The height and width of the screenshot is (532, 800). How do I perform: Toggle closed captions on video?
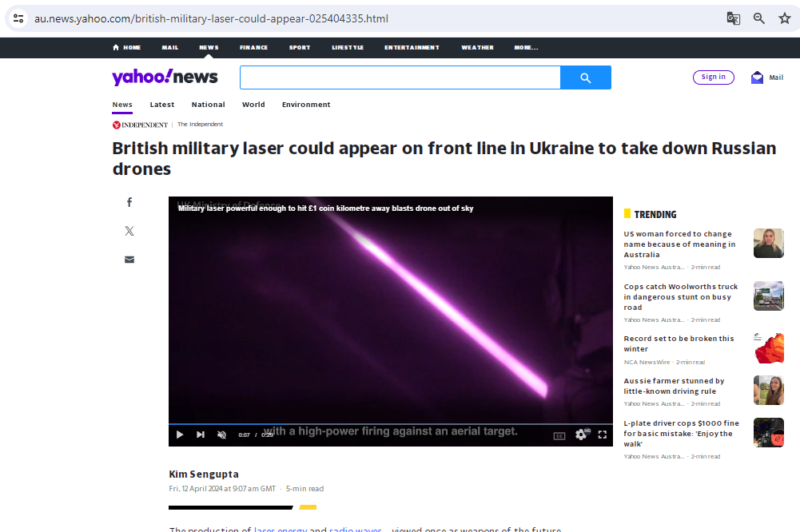[559, 435]
